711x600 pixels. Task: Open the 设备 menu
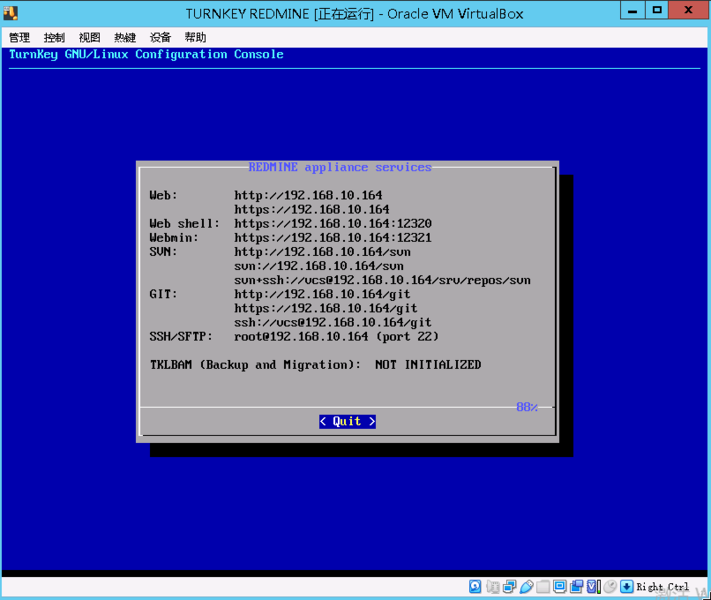click(x=160, y=38)
